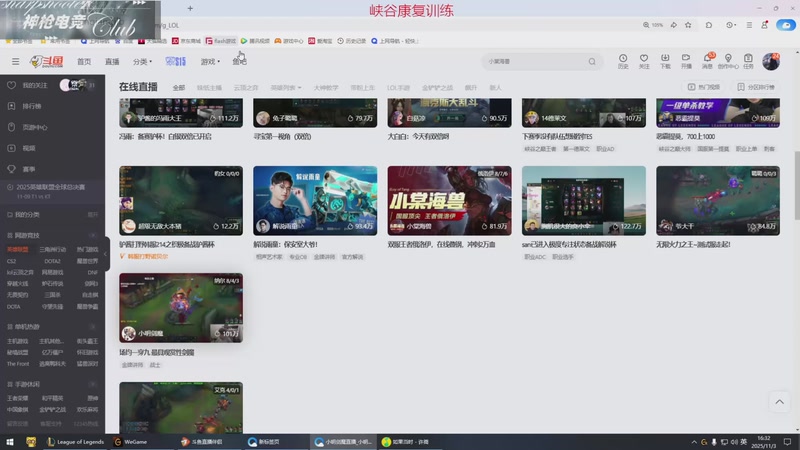The height and width of the screenshot is (450, 800).
Task: Click the 排行榜 sidebar icon
Action: 11,106
